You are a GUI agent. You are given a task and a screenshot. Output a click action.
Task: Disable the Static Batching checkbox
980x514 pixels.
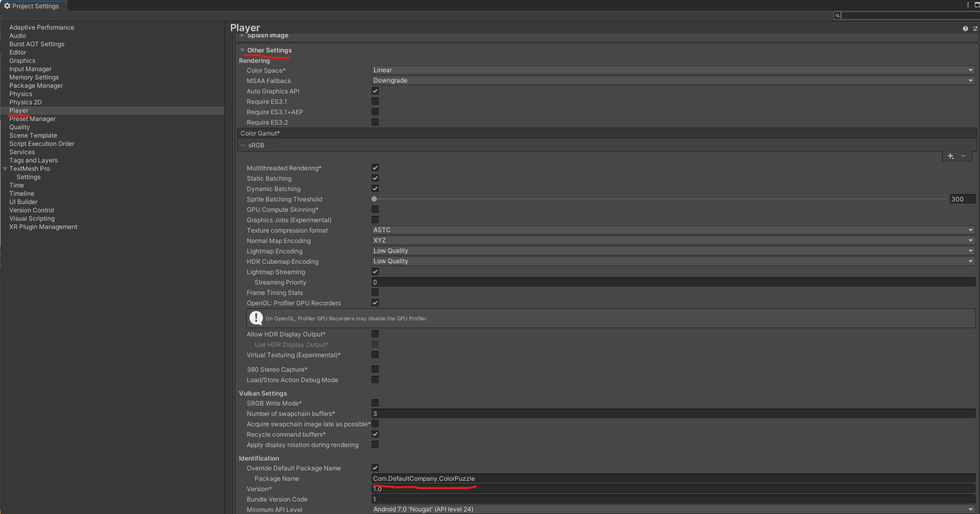coord(375,178)
